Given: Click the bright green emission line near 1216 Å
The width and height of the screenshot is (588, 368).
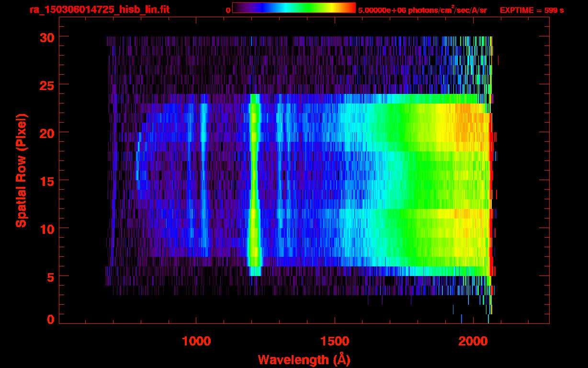Looking at the screenshot, I should coord(254,184).
